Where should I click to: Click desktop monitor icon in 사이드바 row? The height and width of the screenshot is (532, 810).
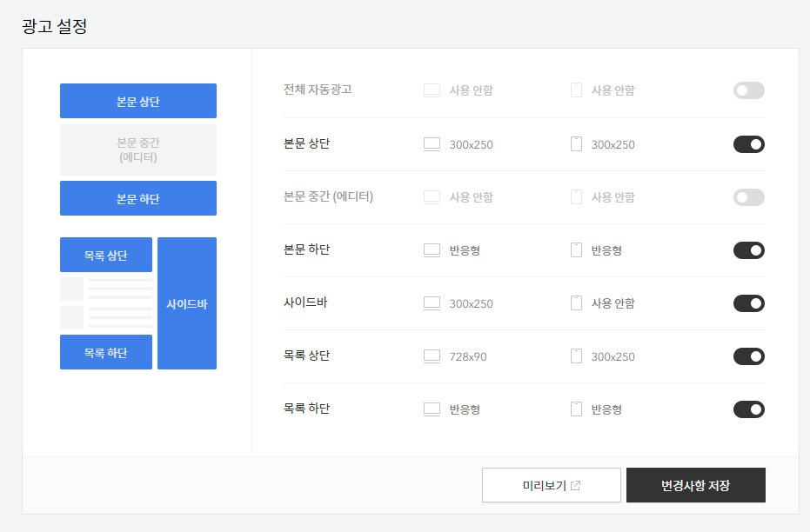coord(432,303)
